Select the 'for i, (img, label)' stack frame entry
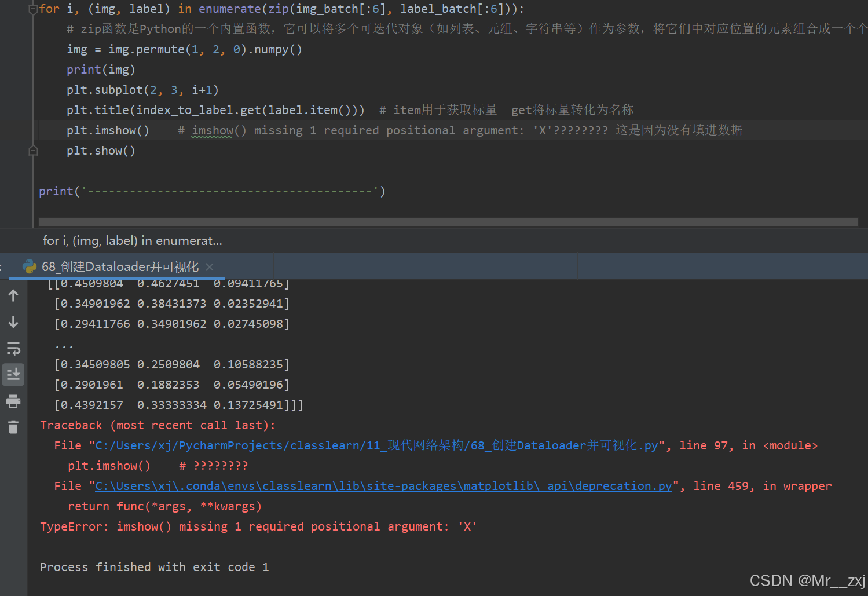 click(x=131, y=240)
